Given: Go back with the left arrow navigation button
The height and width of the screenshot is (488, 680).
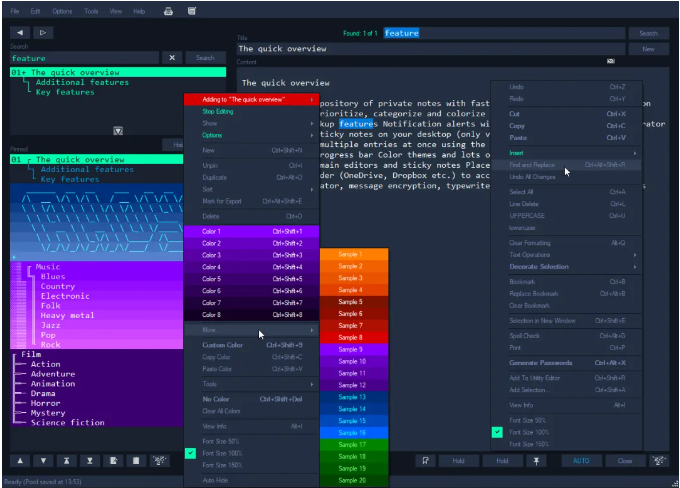Looking at the screenshot, I should coord(20,33).
